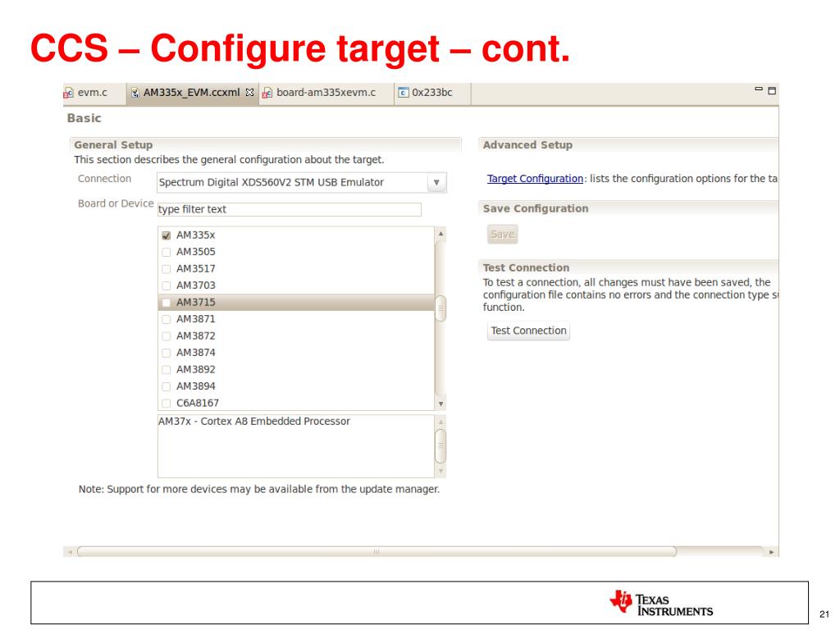Click the type filter text field

pos(290,209)
